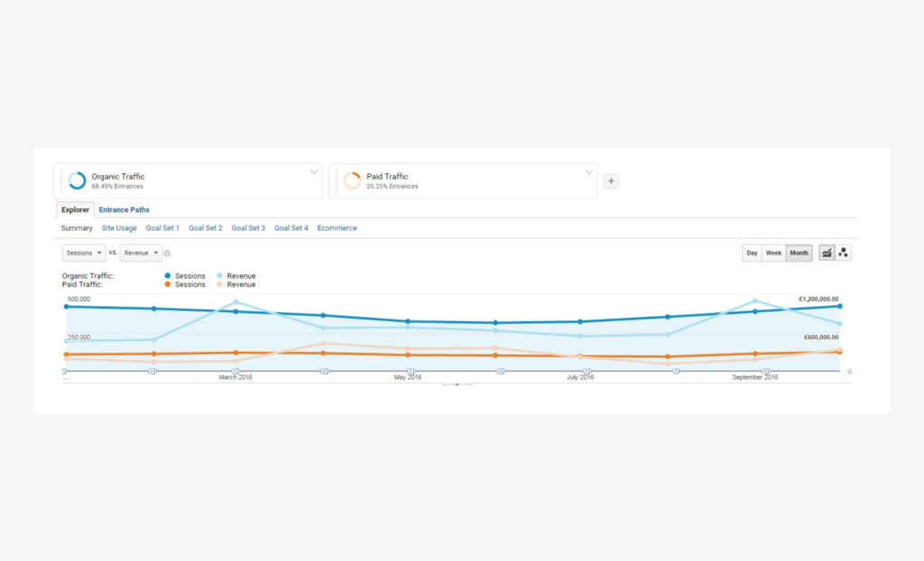This screenshot has height=561, width=924.
Task: Open the Ecommerce metric group
Action: pyautogui.click(x=337, y=228)
